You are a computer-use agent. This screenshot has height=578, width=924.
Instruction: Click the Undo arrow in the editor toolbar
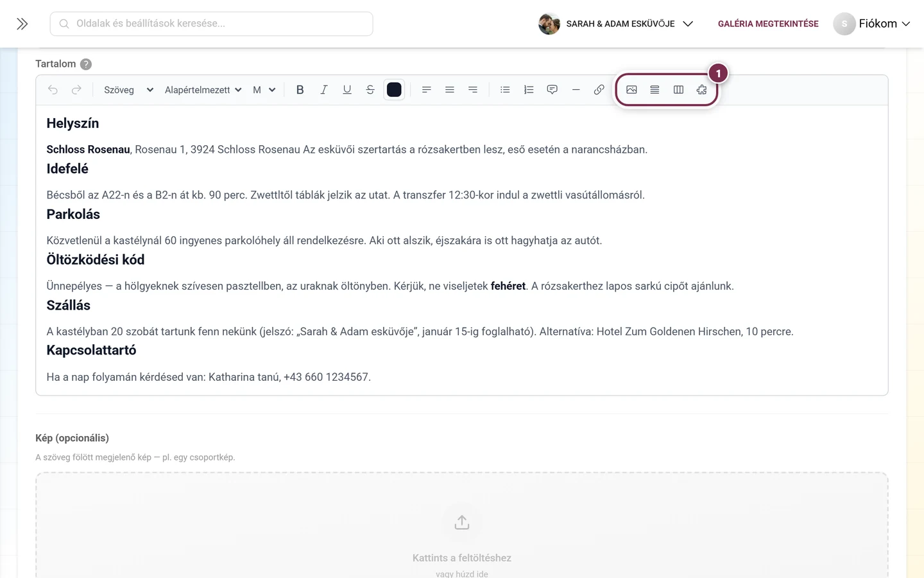[53, 90]
